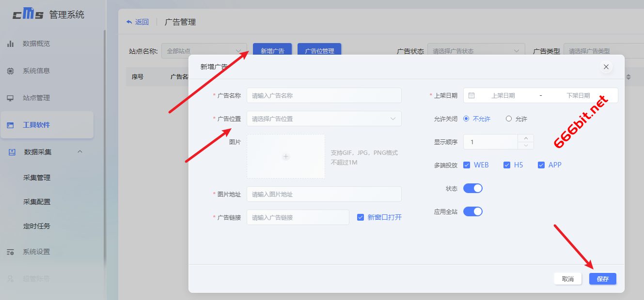The width and height of the screenshot is (644, 300).
Task: Click the plus icon to upload an image
Action: (285, 156)
